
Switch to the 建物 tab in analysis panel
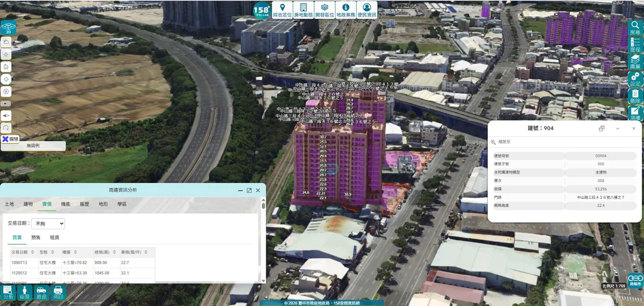[28, 204]
